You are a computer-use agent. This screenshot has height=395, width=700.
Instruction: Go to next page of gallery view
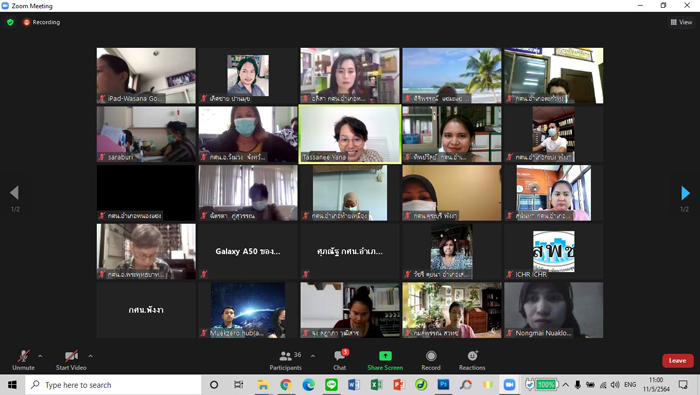(x=685, y=193)
